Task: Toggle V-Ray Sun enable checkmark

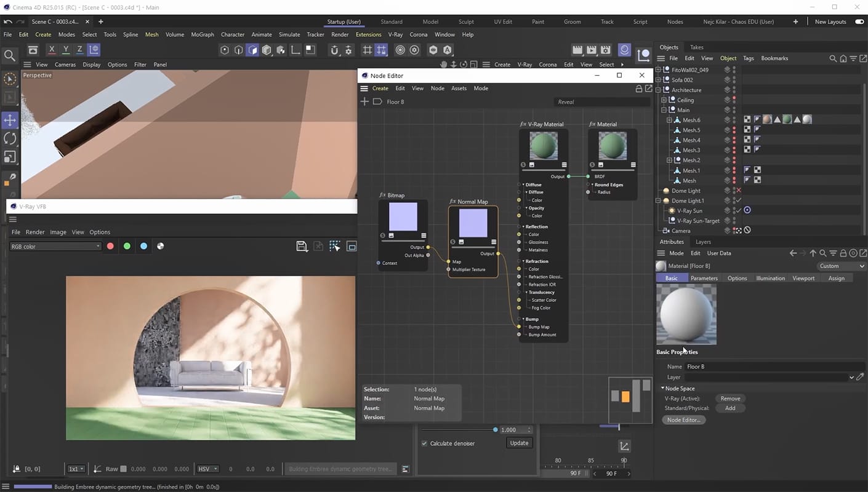Action: (x=738, y=210)
